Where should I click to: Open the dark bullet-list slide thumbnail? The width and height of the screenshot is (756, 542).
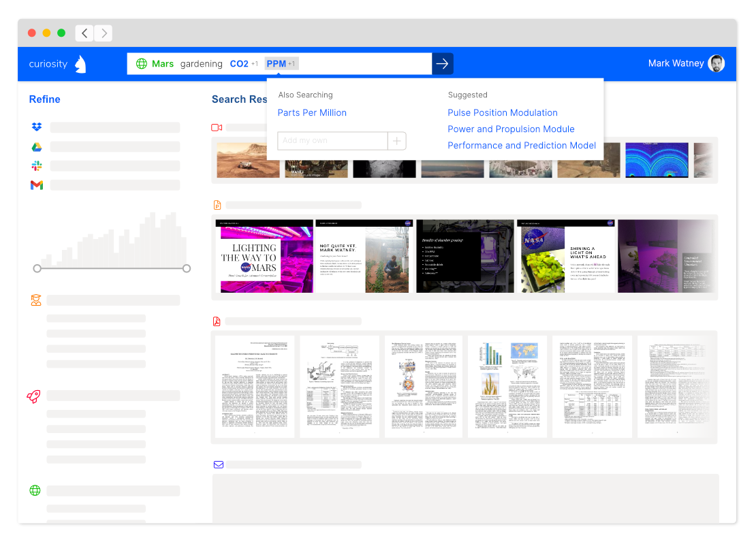(464, 257)
